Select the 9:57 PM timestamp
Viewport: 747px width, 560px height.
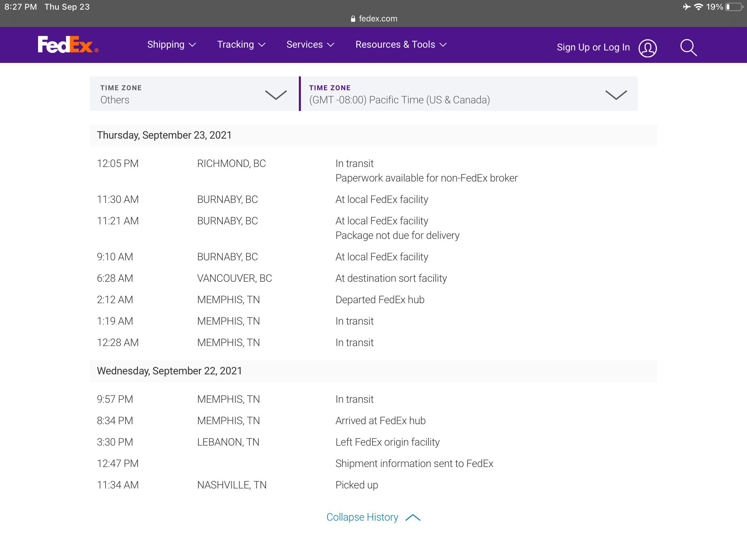coord(115,399)
